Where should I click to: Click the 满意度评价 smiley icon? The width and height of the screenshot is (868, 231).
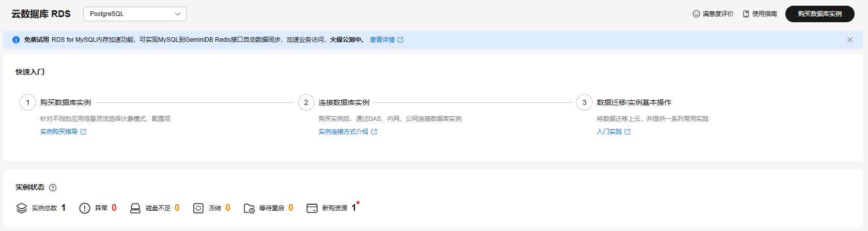pyautogui.click(x=696, y=14)
